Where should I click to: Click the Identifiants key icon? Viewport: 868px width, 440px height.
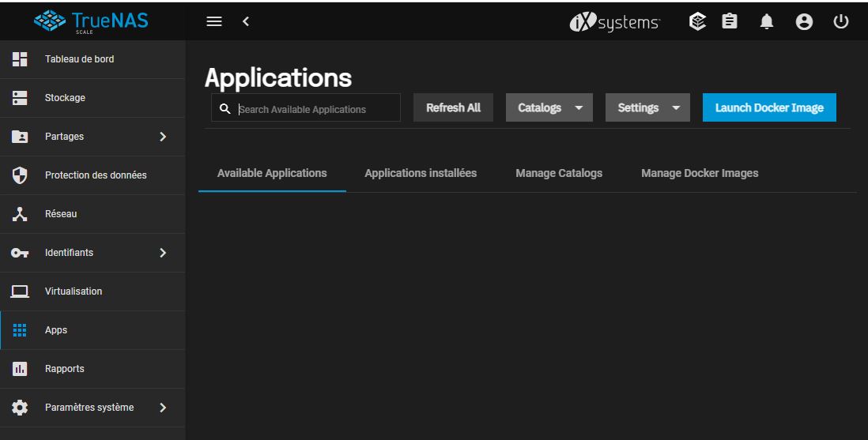[x=20, y=253]
